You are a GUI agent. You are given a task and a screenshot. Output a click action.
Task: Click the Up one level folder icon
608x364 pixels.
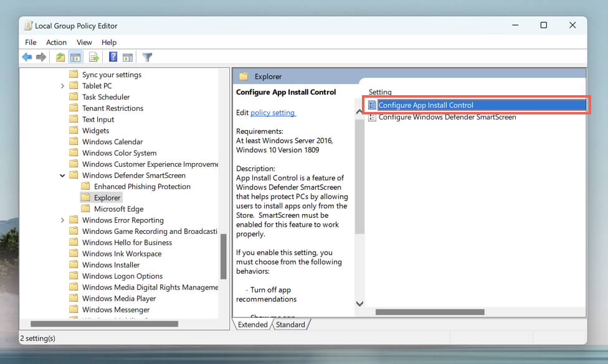point(60,57)
